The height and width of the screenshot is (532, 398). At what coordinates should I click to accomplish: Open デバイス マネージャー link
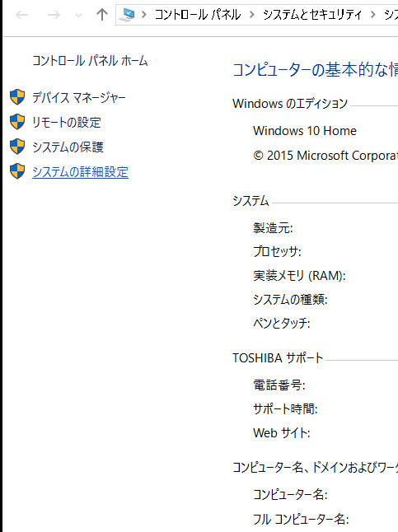point(79,98)
